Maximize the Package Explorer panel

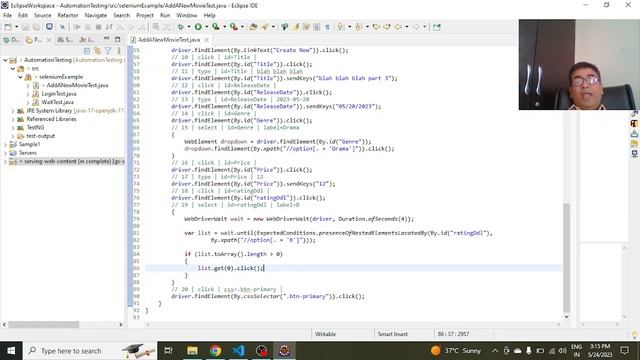point(118,39)
